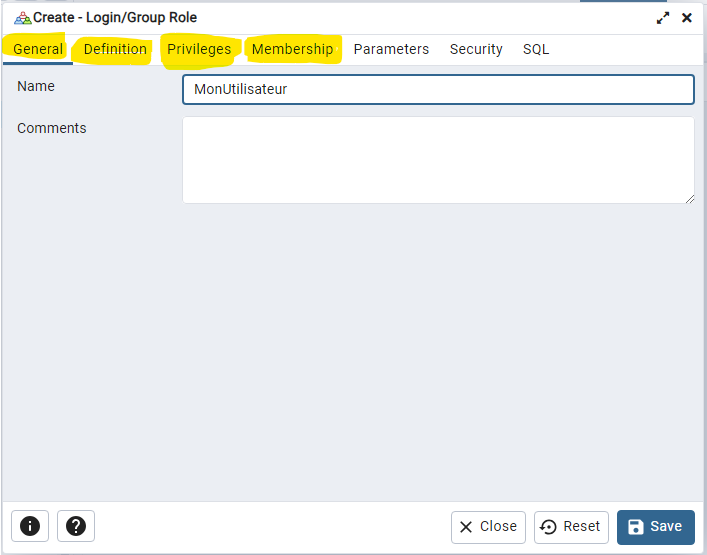707x555 pixels.
Task: Open the Definition tab
Action: pyautogui.click(x=115, y=49)
